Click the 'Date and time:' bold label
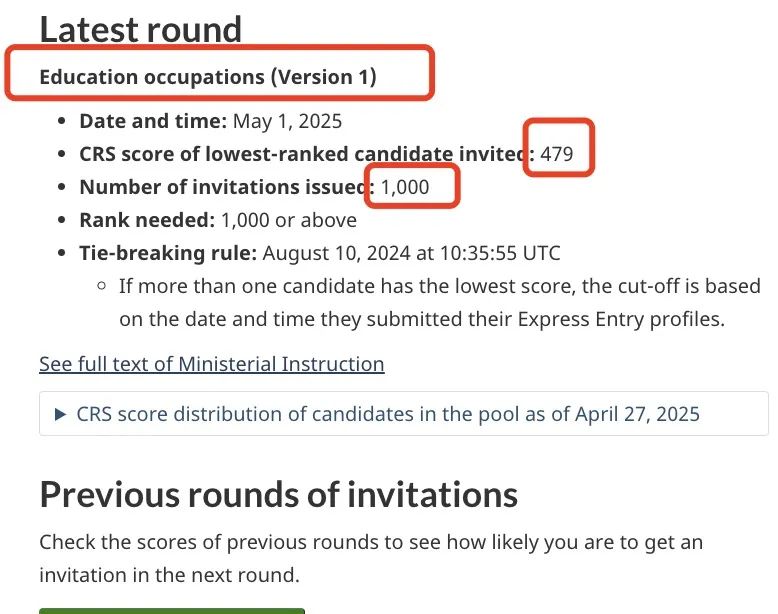 (153, 121)
